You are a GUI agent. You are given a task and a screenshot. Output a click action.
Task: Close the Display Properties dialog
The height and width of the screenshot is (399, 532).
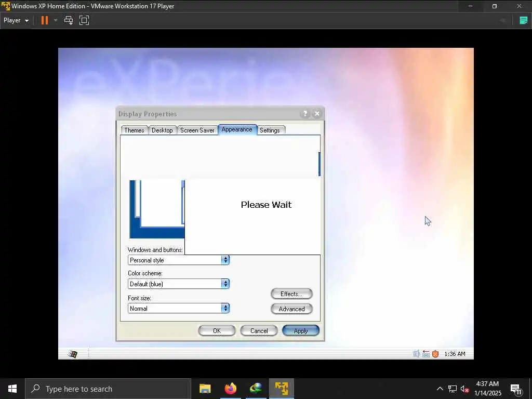click(x=317, y=114)
